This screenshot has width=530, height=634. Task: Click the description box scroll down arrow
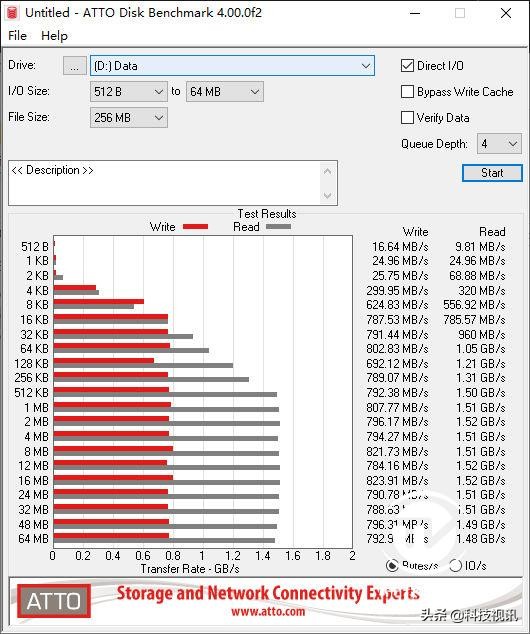pyautogui.click(x=327, y=196)
